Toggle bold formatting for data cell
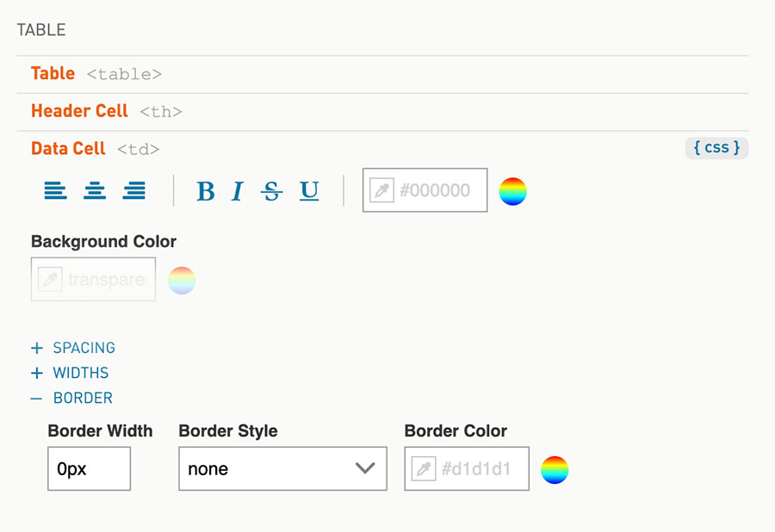The height and width of the screenshot is (532, 775). pyautogui.click(x=206, y=190)
